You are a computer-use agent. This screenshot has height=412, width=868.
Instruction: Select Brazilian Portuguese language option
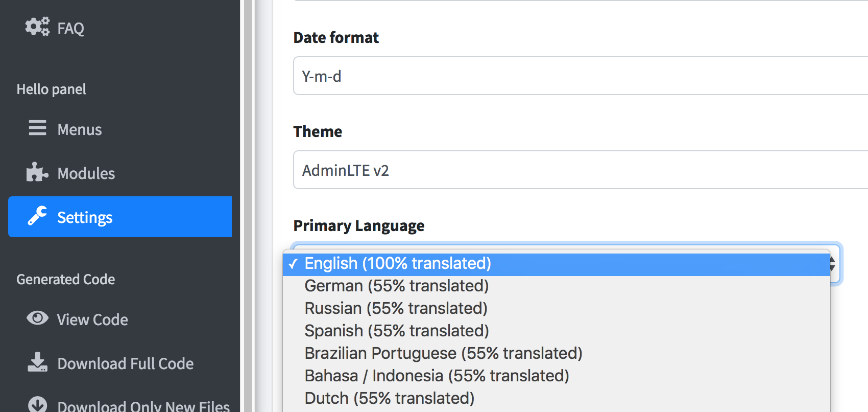pos(443,353)
